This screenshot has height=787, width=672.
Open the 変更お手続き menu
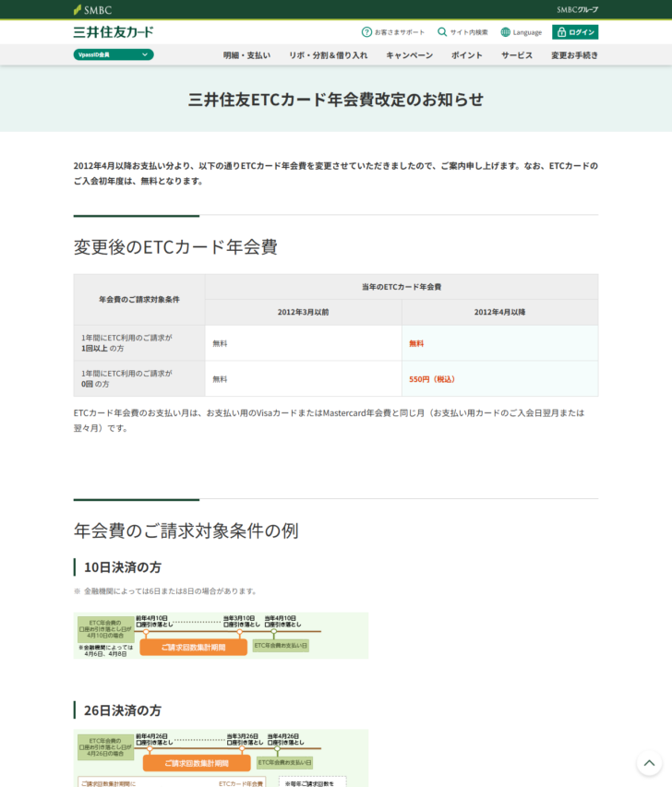click(574, 55)
